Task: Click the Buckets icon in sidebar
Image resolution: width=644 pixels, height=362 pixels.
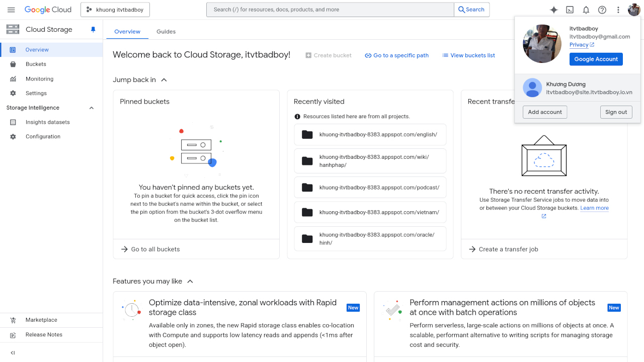Action: click(13, 64)
